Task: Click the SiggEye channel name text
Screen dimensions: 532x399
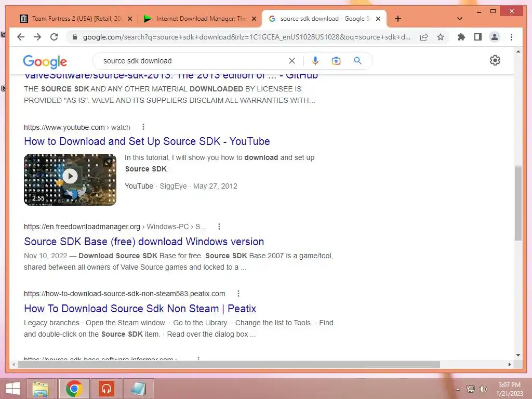Action: (173, 186)
